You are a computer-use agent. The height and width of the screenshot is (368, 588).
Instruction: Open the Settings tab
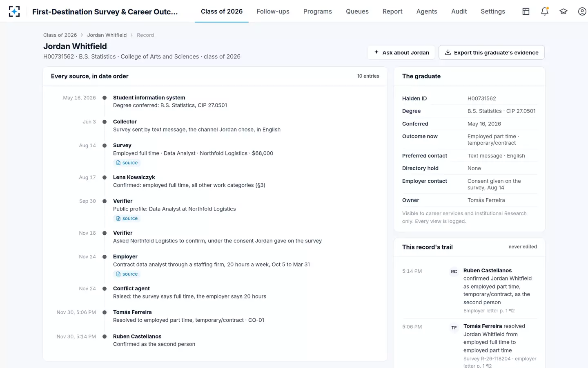tap(493, 11)
